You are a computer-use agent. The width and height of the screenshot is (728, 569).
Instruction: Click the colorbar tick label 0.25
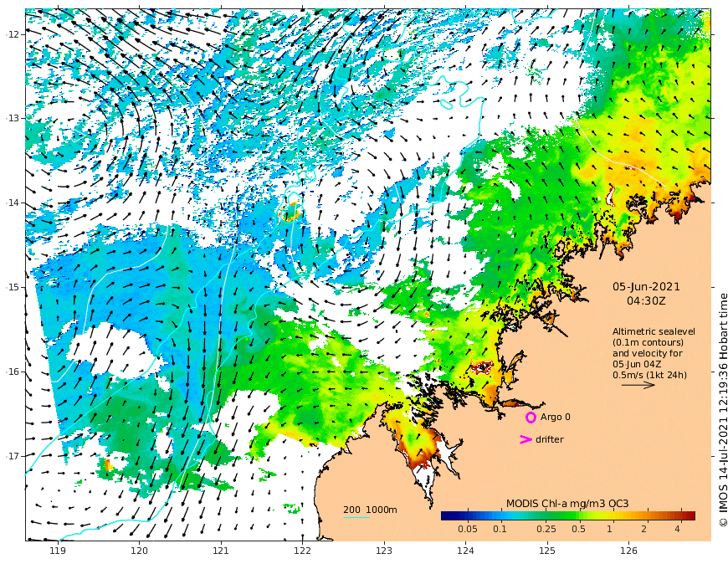tap(546, 529)
